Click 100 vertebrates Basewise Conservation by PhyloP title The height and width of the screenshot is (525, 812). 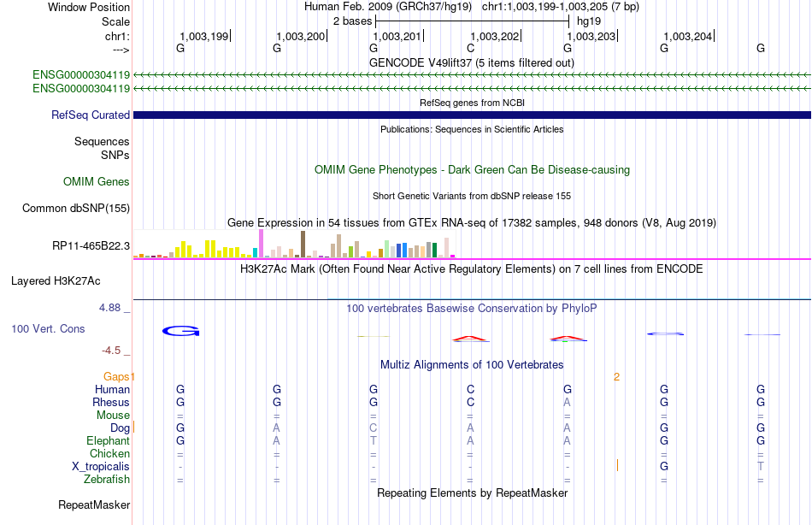[472, 309]
